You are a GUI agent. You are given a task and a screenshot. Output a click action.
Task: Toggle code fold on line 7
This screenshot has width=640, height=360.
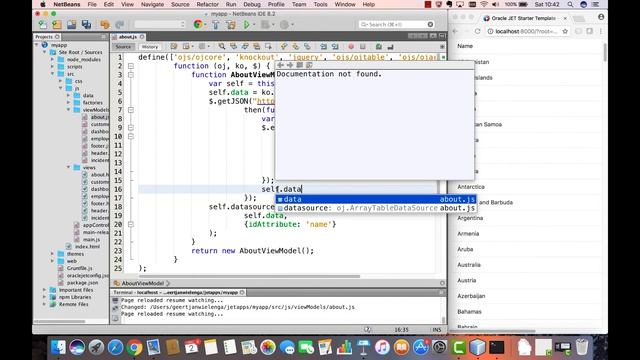pos(131,110)
